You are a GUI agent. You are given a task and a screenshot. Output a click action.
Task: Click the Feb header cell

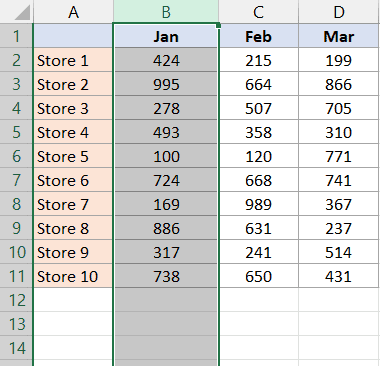click(x=259, y=36)
